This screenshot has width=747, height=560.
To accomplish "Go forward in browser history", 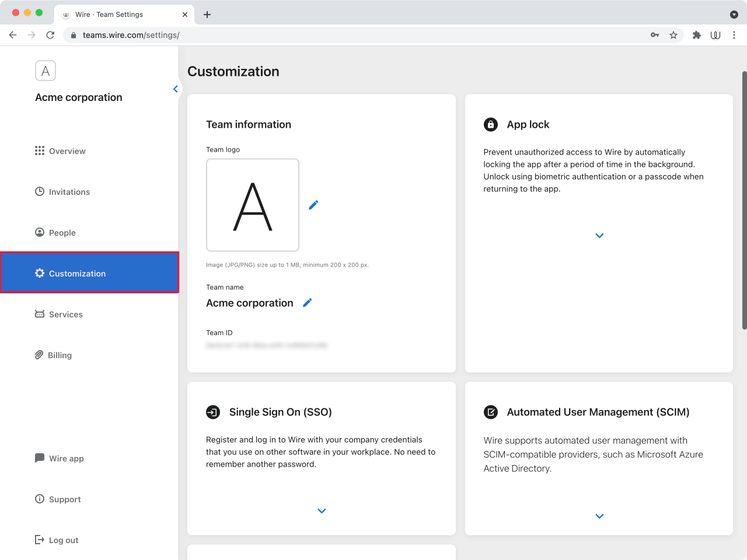I will tap(32, 35).
